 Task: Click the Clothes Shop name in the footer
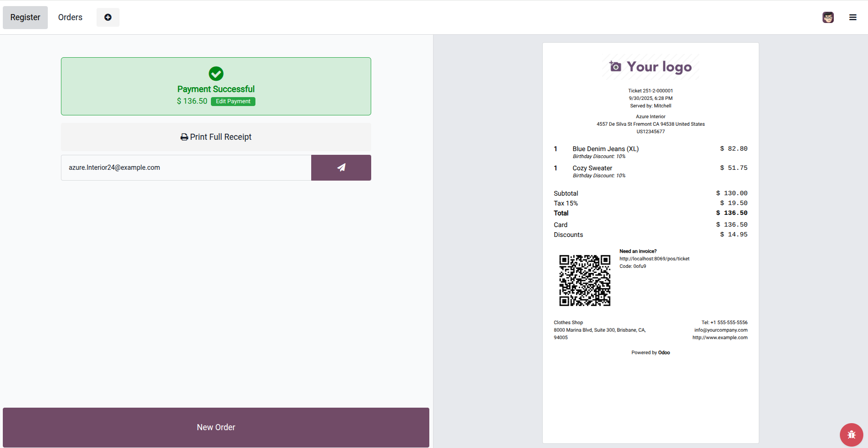(x=568, y=322)
